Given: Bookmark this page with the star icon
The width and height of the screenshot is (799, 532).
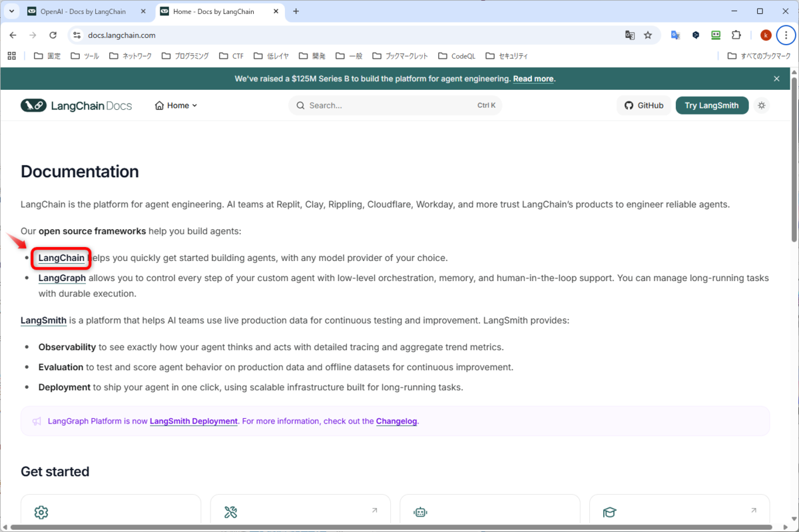Looking at the screenshot, I should point(648,35).
